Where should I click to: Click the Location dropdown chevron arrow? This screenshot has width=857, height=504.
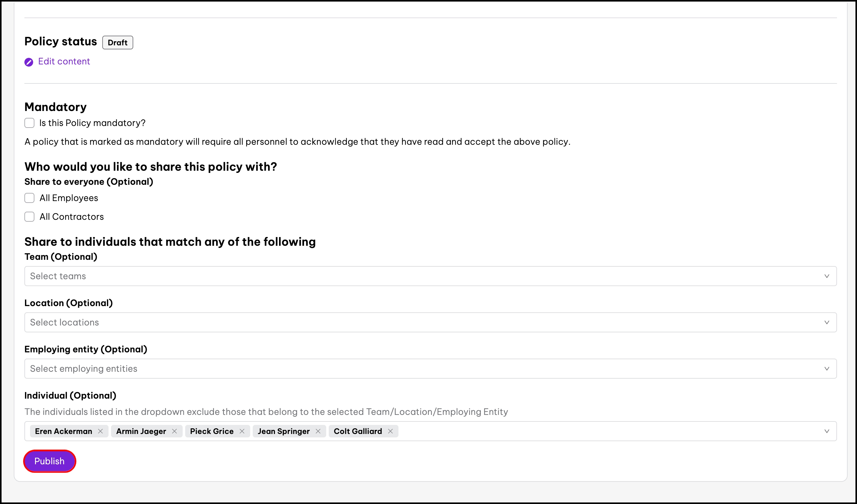tap(827, 322)
